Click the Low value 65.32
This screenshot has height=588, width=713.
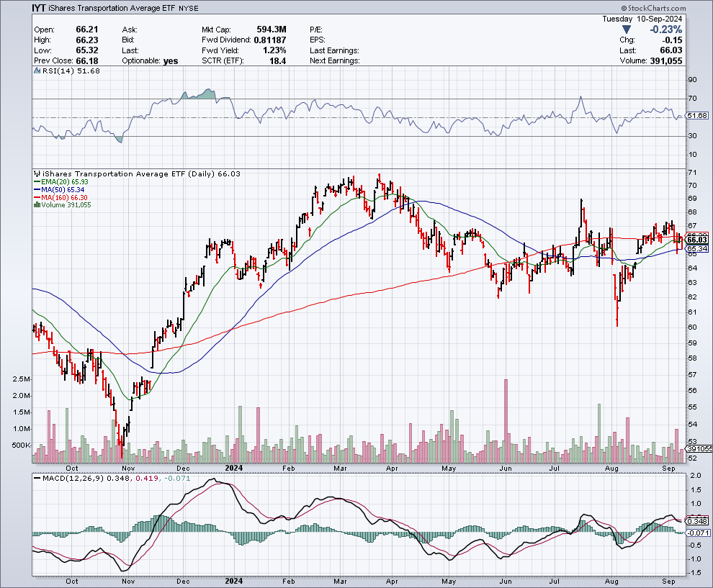(87, 50)
